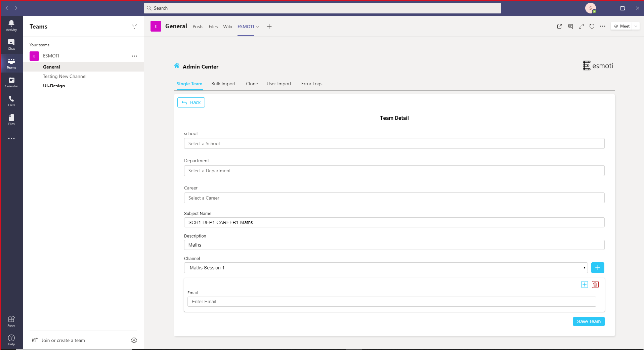
Task: Click the Save Team button
Action: (x=589, y=321)
